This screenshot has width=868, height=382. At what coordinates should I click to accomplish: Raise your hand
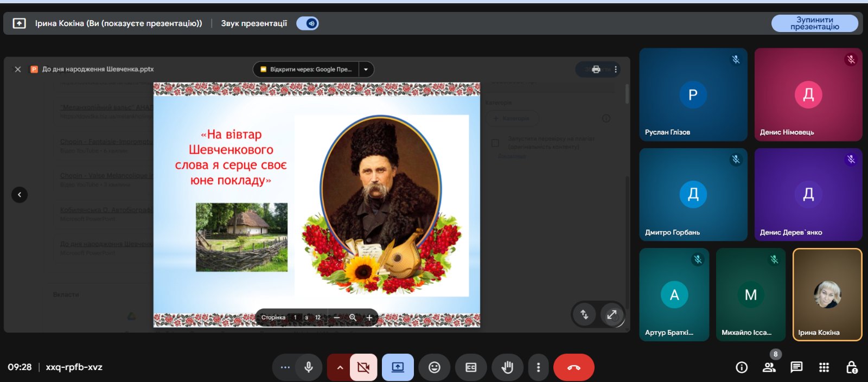507,367
